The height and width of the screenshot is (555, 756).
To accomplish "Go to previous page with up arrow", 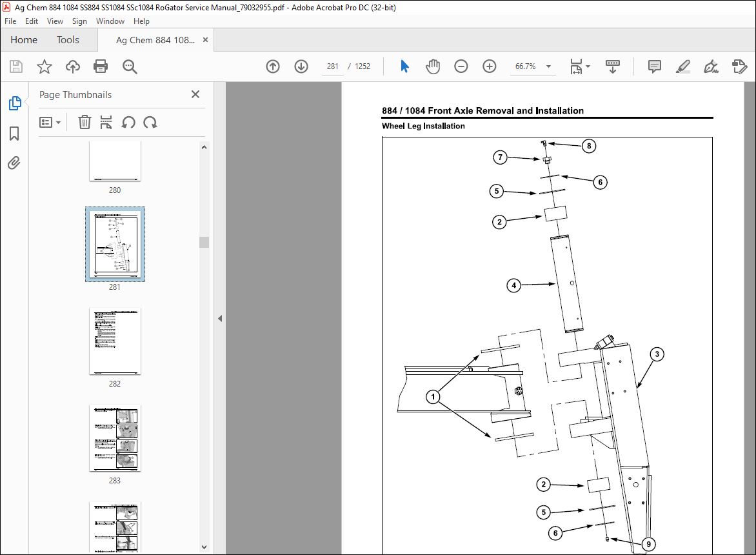I will coord(273,66).
